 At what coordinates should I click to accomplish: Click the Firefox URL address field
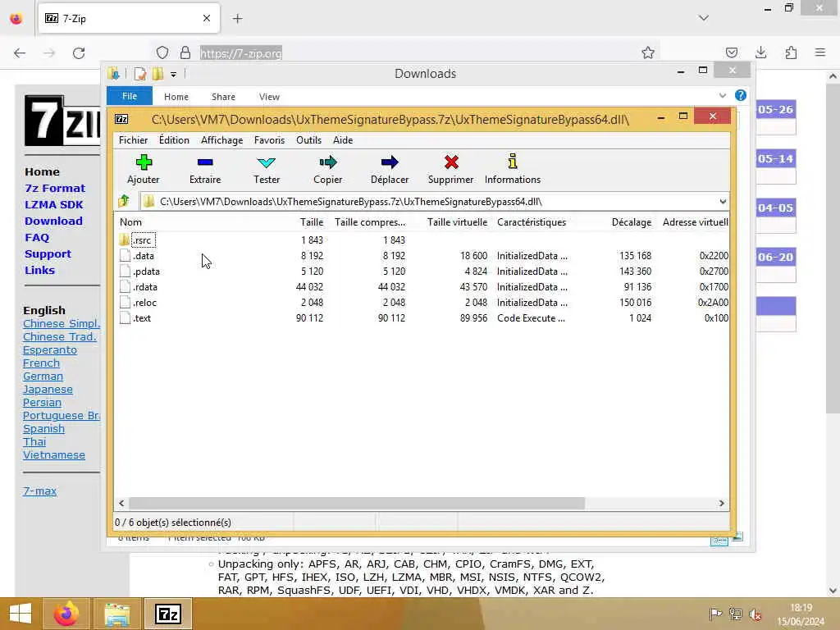coord(407,53)
